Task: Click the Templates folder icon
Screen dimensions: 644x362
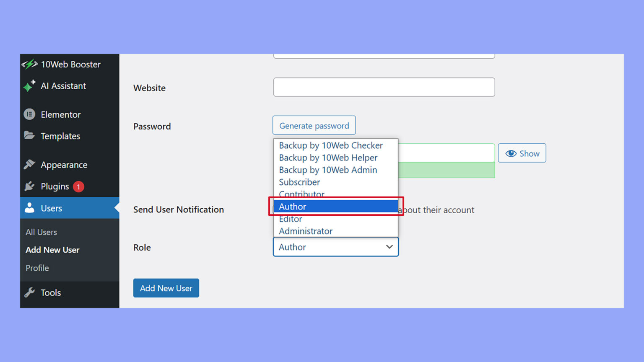Action: click(29, 135)
